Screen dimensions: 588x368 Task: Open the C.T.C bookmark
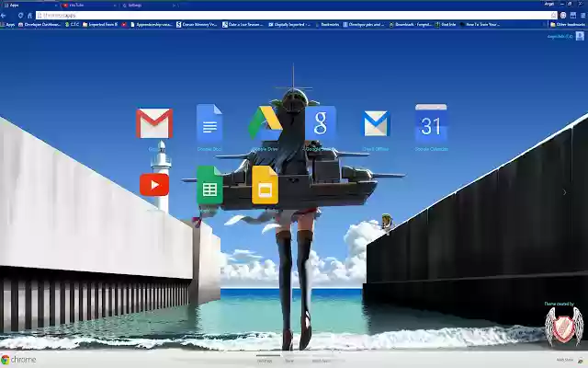coord(72,25)
